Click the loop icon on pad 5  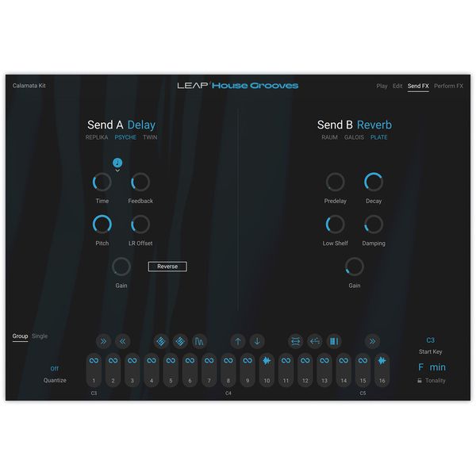click(171, 360)
